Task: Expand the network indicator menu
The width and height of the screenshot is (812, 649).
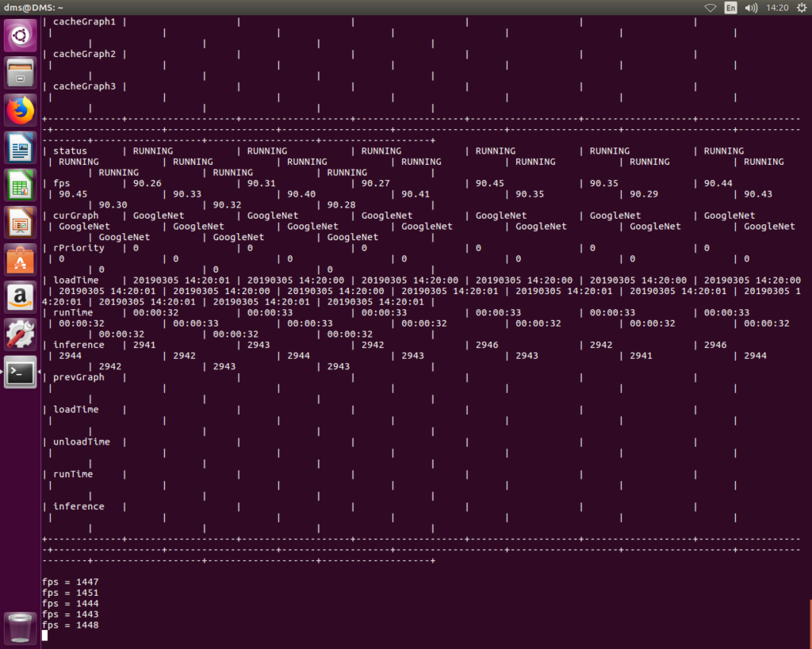Action: coord(710,8)
